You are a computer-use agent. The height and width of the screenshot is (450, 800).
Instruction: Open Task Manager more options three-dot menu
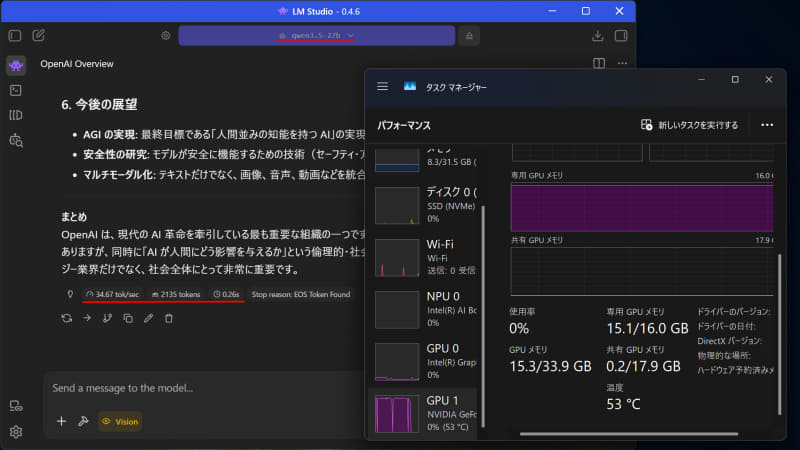pyautogui.click(x=767, y=125)
